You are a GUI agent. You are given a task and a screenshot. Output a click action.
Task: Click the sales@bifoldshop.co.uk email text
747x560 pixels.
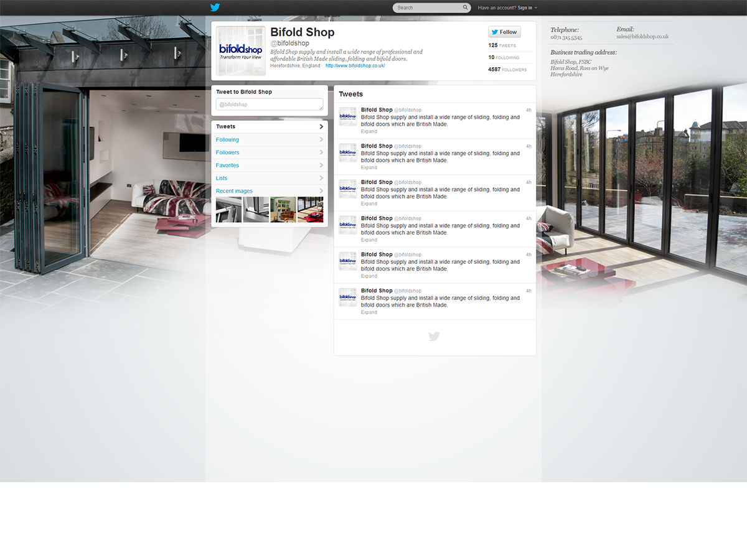(x=642, y=37)
